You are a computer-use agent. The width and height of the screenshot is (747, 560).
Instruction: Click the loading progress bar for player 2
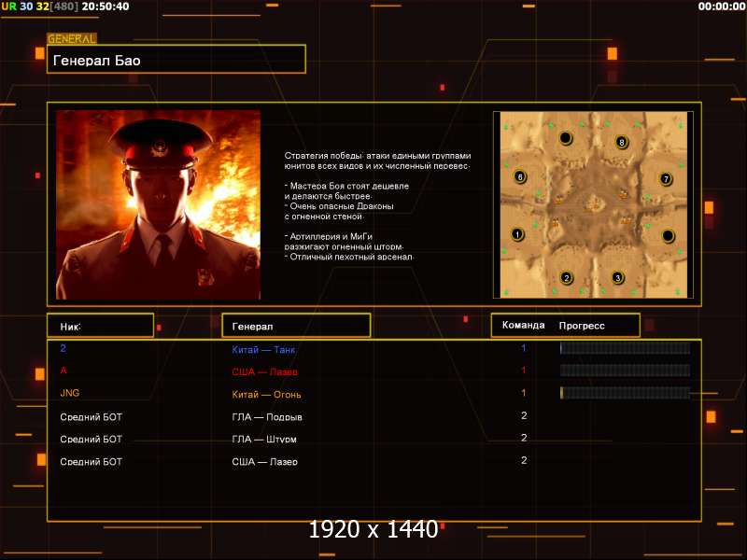pyautogui.click(x=625, y=348)
